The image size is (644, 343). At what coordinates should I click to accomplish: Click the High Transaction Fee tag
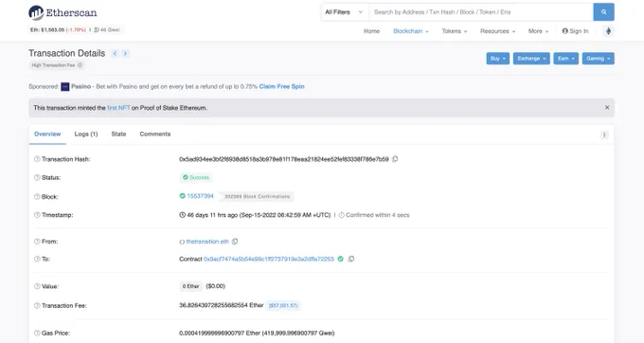click(x=57, y=64)
